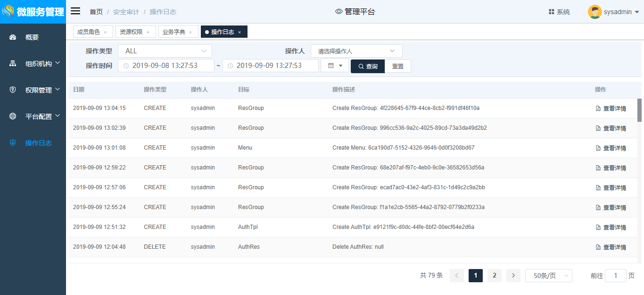Click the eye icon beside 管理平台
Viewport: 644px width, 295px height.
coord(339,12)
